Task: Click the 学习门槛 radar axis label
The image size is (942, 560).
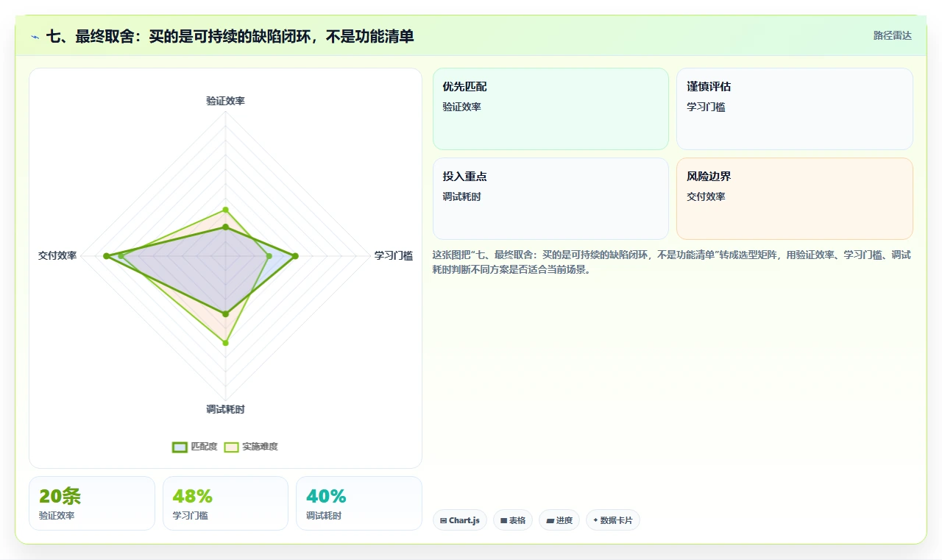Action: pyautogui.click(x=394, y=255)
